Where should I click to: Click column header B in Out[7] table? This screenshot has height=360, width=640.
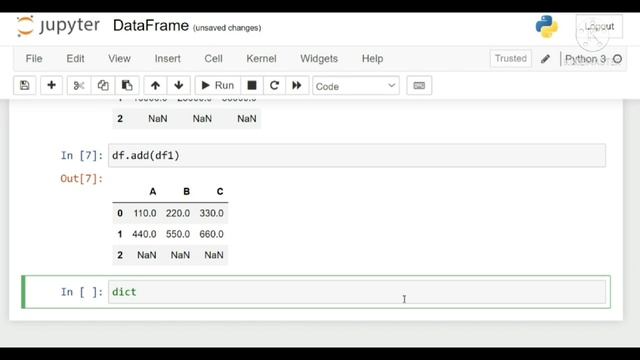(x=187, y=192)
